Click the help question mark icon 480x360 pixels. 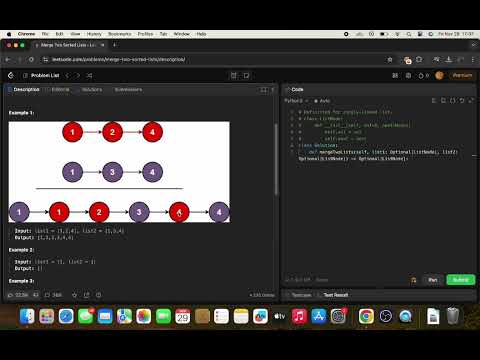pyautogui.click(x=99, y=295)
